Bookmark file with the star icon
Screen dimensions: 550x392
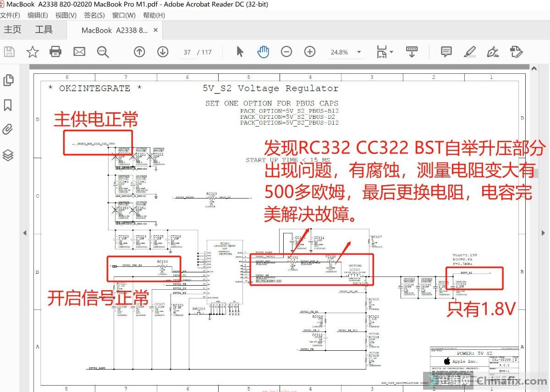(x=32, y=52)
